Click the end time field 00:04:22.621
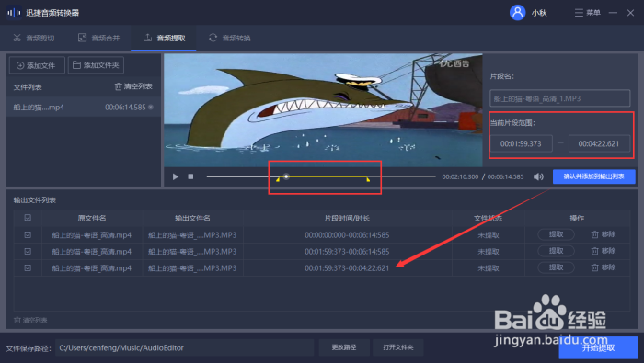The height and width of the screenshot is (363, 644). (x=599, y=143)
